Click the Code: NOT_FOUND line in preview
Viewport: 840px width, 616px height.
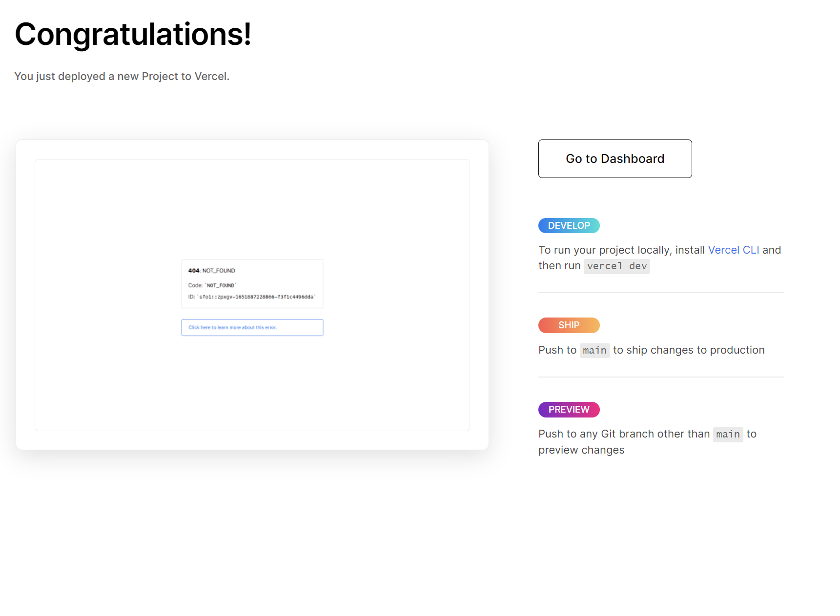tap(212, 285)
